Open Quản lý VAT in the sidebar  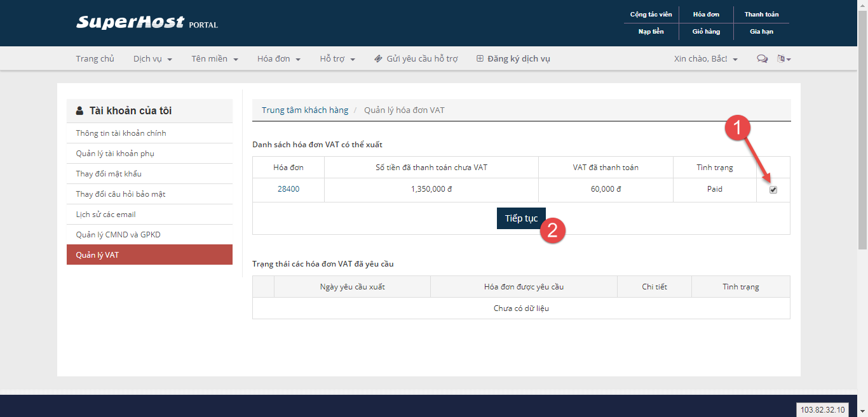149,255
